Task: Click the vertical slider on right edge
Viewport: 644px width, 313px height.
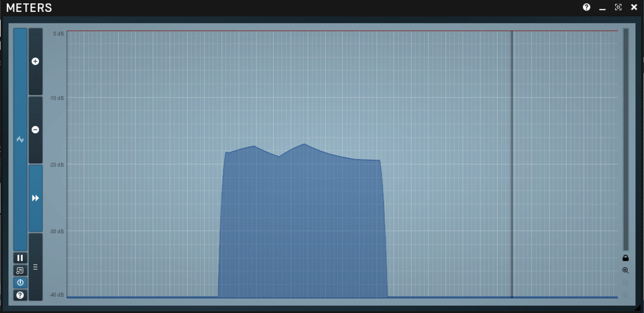Action: (x=626, y=139)
